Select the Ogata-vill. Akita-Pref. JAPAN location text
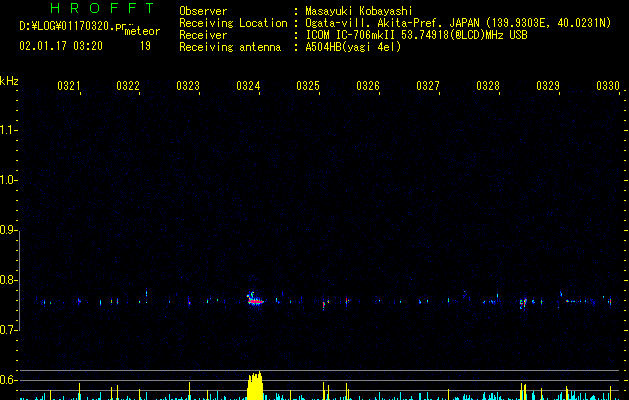This screenshot has width=629, height=400. coord(458,23)
